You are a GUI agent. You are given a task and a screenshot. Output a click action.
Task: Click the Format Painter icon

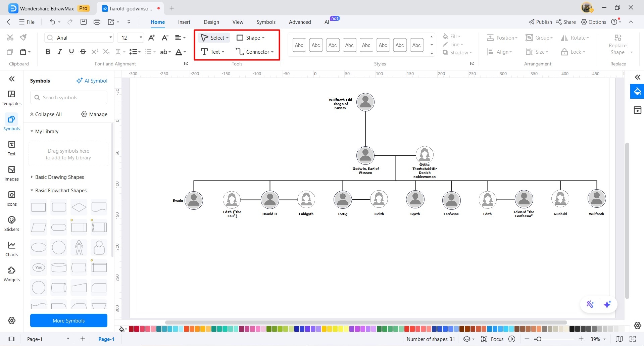(23, 37)
